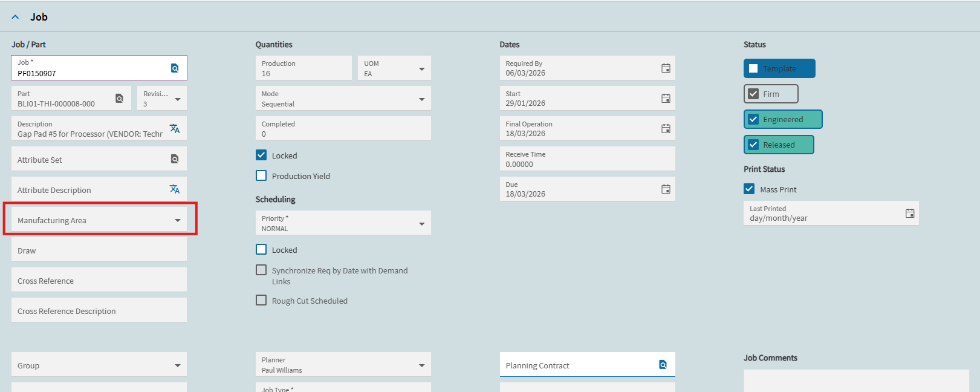The height and width of the screenshot is (392, 980).
Task: Open the Priority dropdown
Action: pos(422,224)
